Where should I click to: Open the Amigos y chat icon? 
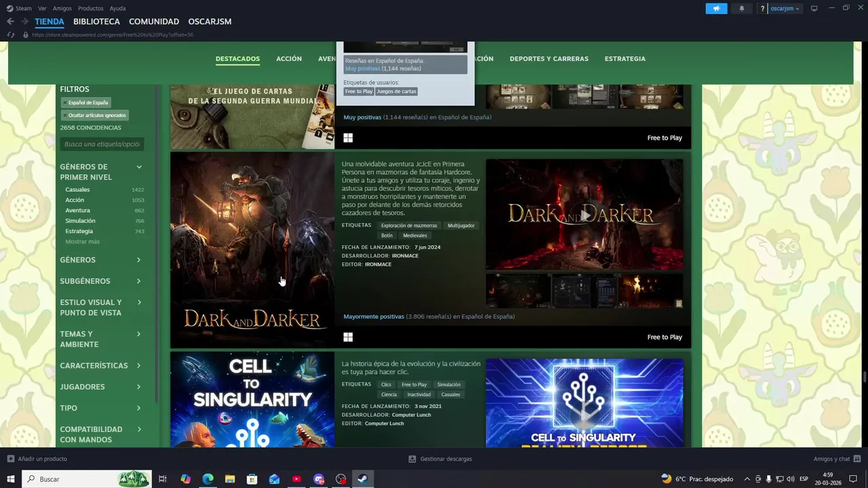click(857, 459)
